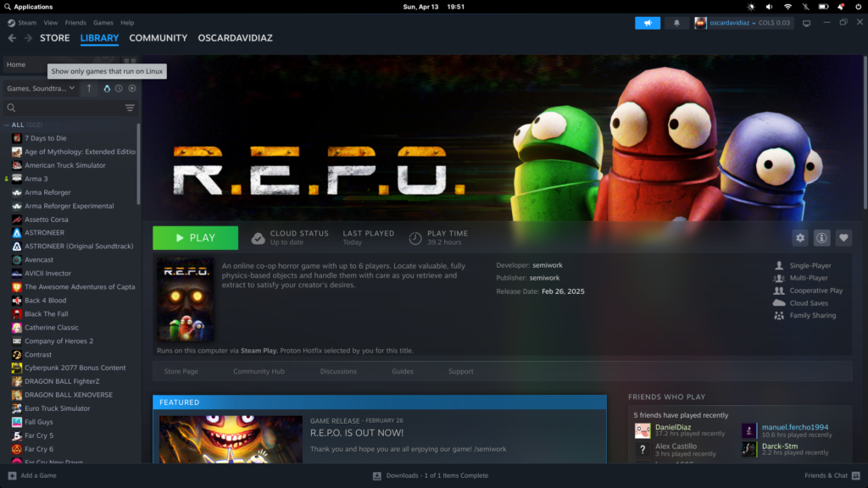Open the oscardavidiaz account dropdown

click(x=732, y=23)
